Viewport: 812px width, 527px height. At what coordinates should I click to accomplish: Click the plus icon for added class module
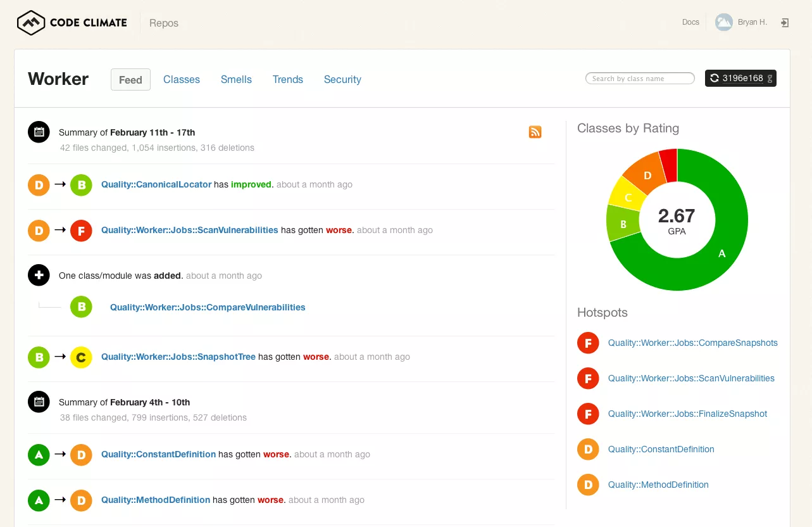[x=38, y=275]
